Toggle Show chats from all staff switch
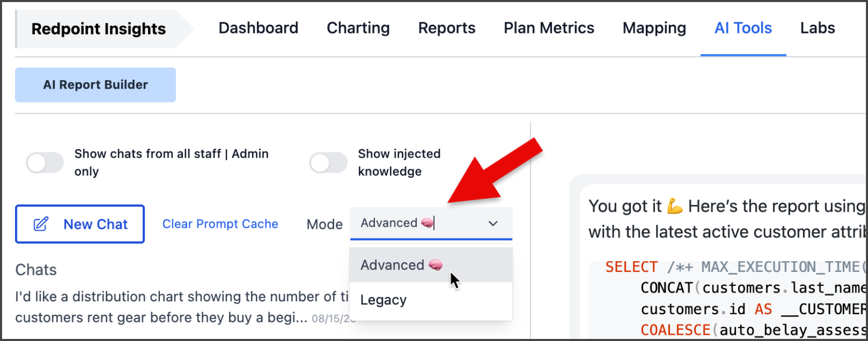Screen dimensions: 868x341 pyautogui.click(x=45, y=163)
